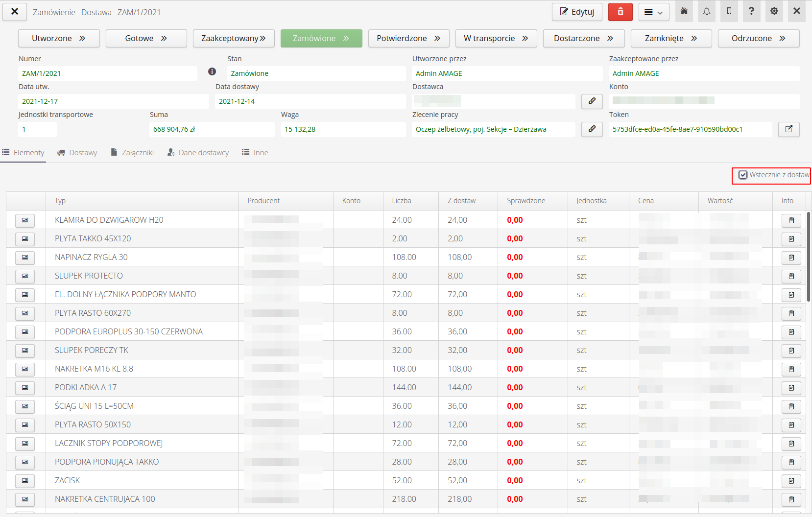Open image for KLAMRA DO DZWIGAROW H20 row
The height and width of the screenshot is (517, 812).
pos(25,220)
